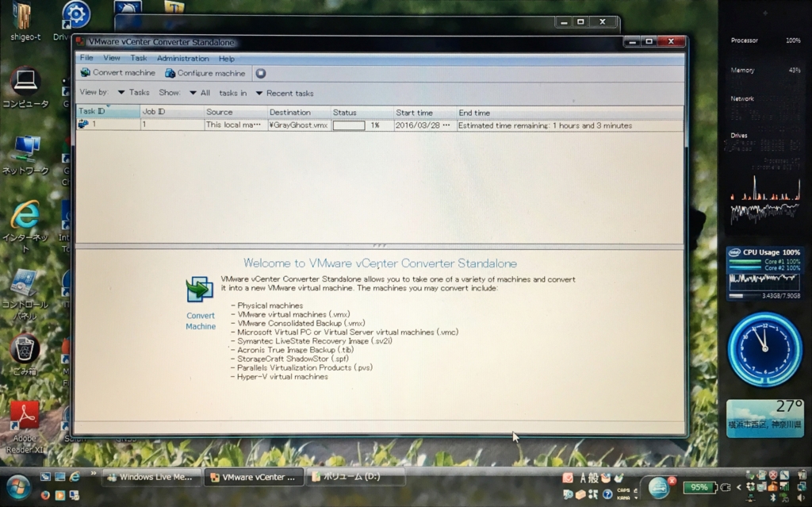Click the "¥GrayGhost.vmx" destination cell
This screenshot has width=812, height=507.
coord(298,125)
